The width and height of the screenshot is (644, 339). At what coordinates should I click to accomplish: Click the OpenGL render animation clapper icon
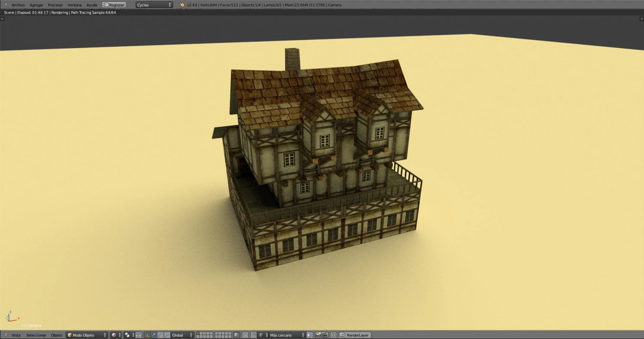click(x=325, y=335)
